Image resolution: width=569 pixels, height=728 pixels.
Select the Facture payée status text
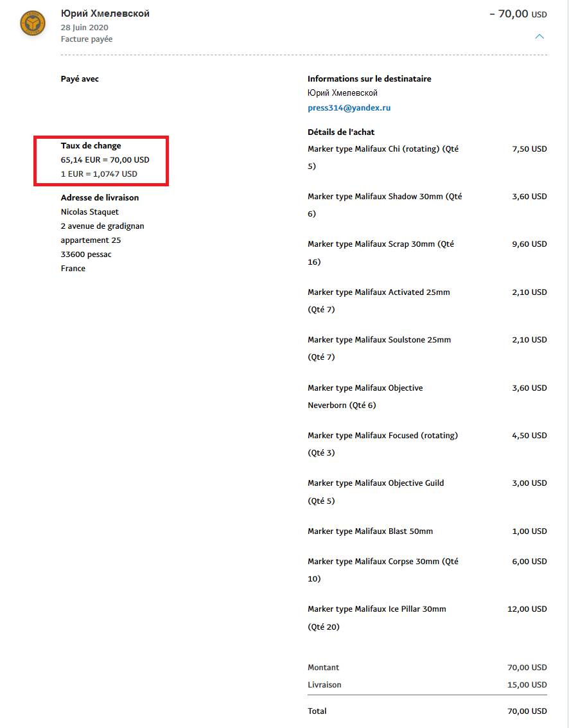tap(87, 39)
